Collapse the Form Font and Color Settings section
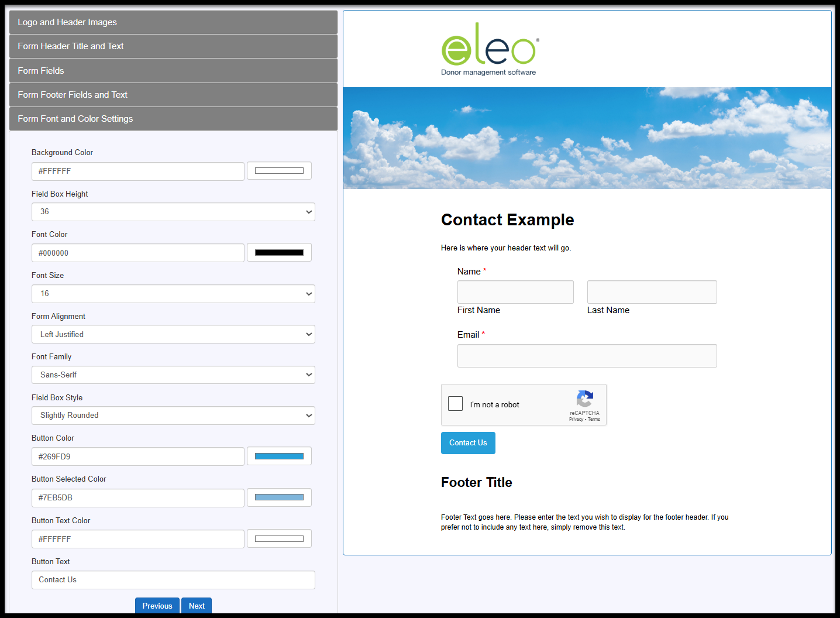The height and width of the screenshot is (618, 840). click(173, 119)
